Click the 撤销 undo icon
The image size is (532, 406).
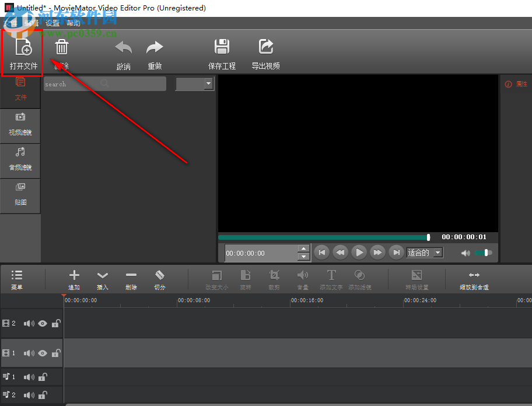tap(123, 47)
